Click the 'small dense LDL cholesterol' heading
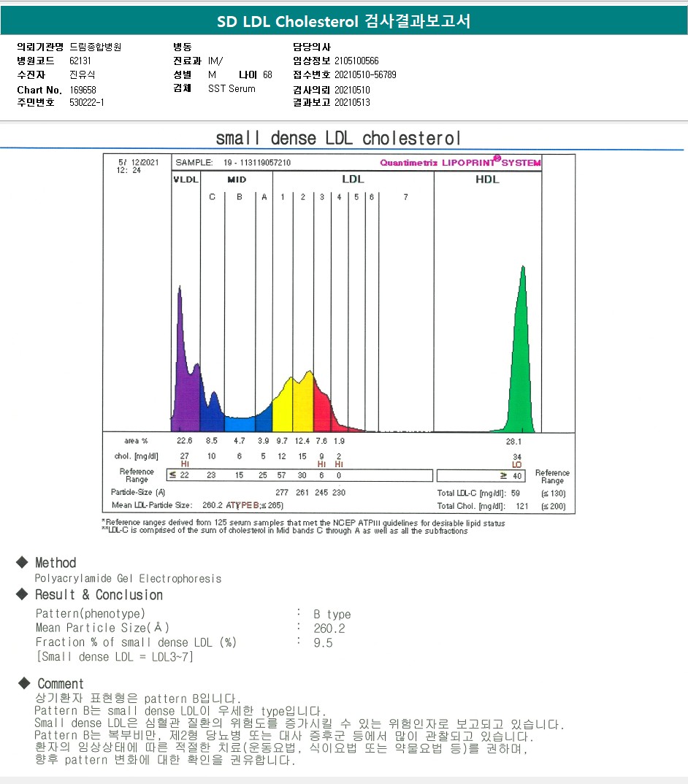 tap(339, 138)
